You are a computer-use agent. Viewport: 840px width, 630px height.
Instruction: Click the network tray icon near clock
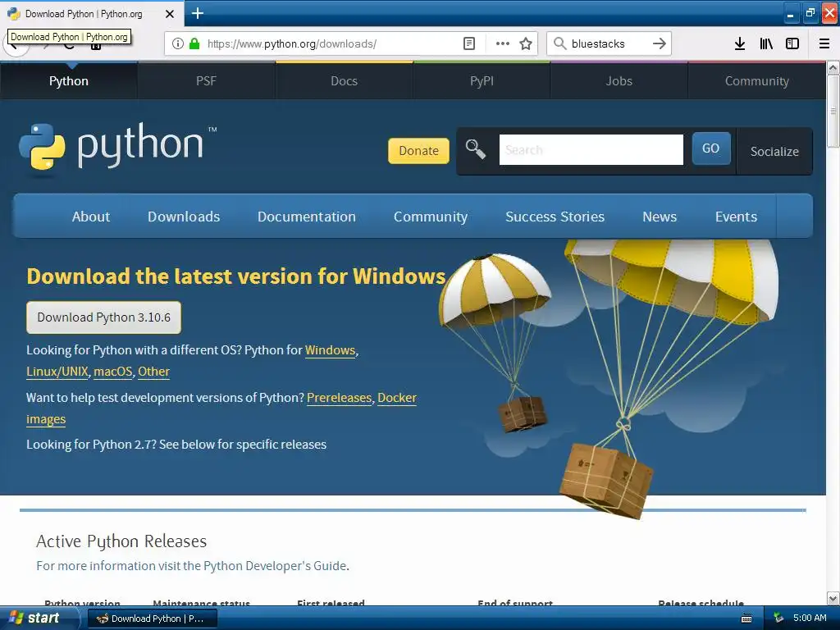778,619
